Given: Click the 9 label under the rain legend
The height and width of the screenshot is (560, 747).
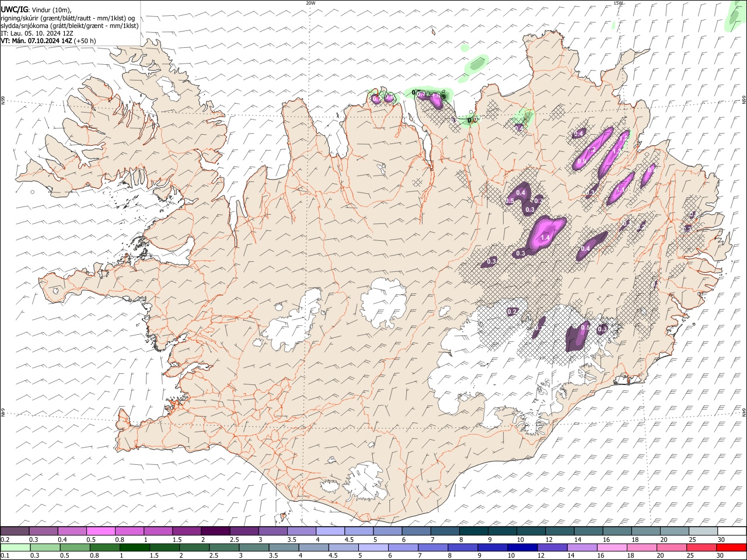Looking at the screenshot, I should click(x=480, y=555).
